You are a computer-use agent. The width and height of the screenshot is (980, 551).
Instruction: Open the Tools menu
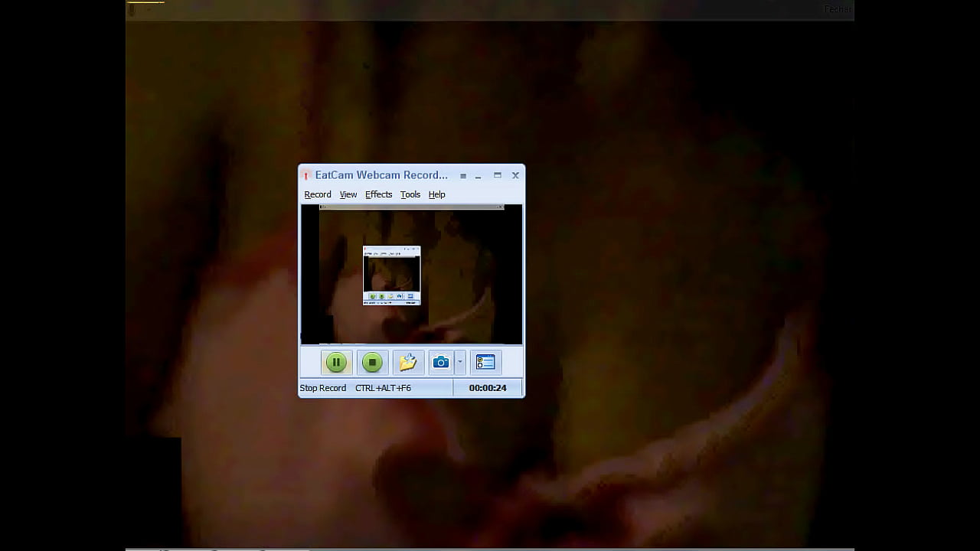tap(410, 194)
